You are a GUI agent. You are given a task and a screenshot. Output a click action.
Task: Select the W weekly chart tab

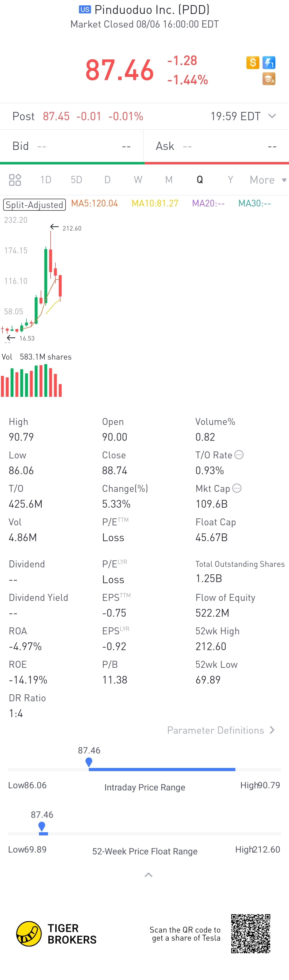coord(138,180)
